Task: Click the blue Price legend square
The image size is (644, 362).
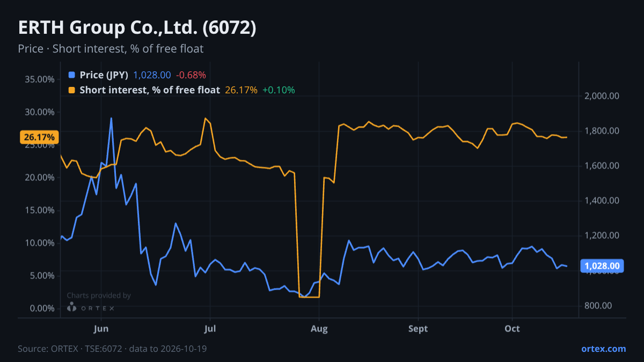Action: click(72, 75)
